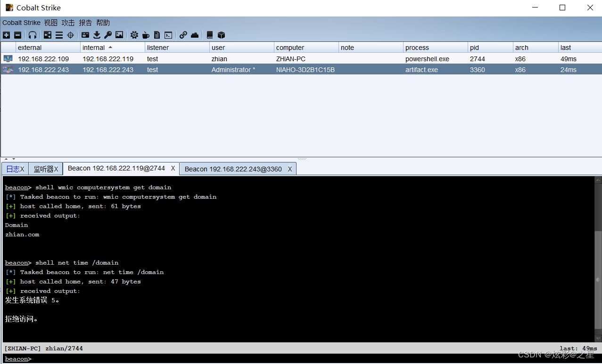The height and width of the screenshot is (364, 602).
Task: Open the credentials viewer icon
Action: [85, 35]
